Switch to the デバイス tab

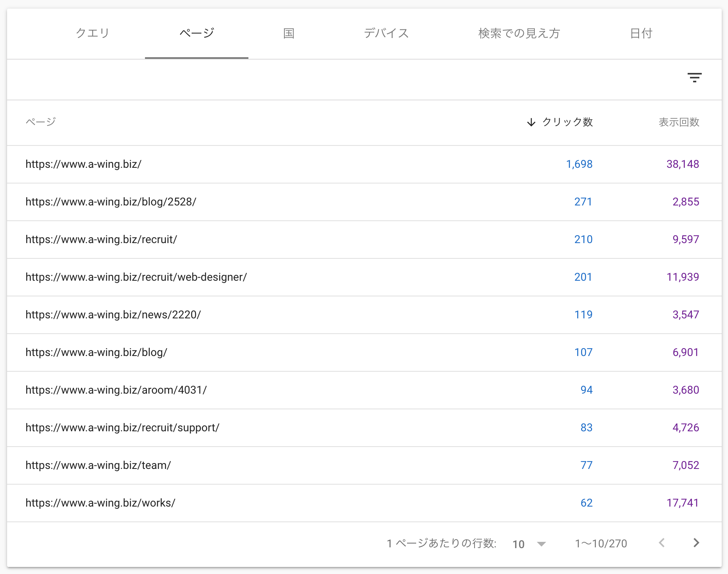pos(386,33)
